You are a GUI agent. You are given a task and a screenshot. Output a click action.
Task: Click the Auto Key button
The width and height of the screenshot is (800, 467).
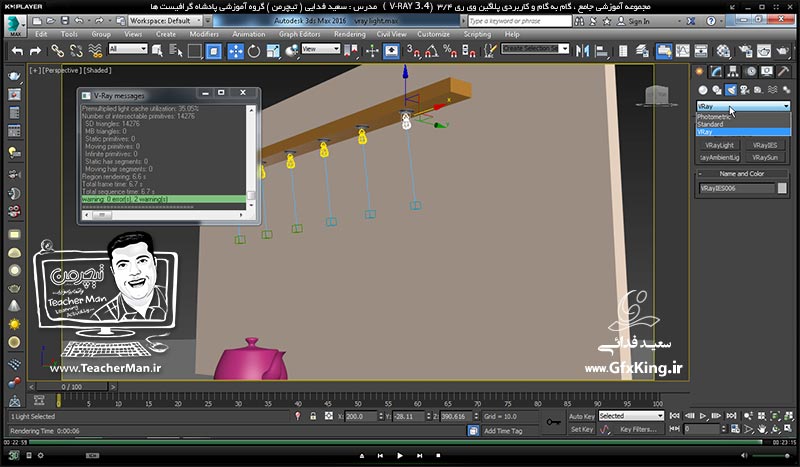click(582, 416)
